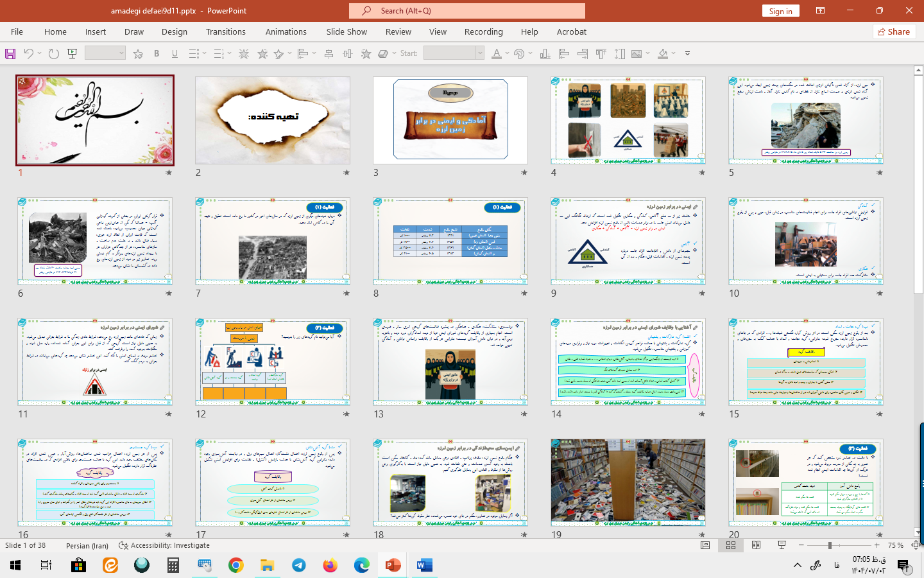Open Ribbon Display Options icon in title bar
Screen dimensions: 924x578
point(820,11)
